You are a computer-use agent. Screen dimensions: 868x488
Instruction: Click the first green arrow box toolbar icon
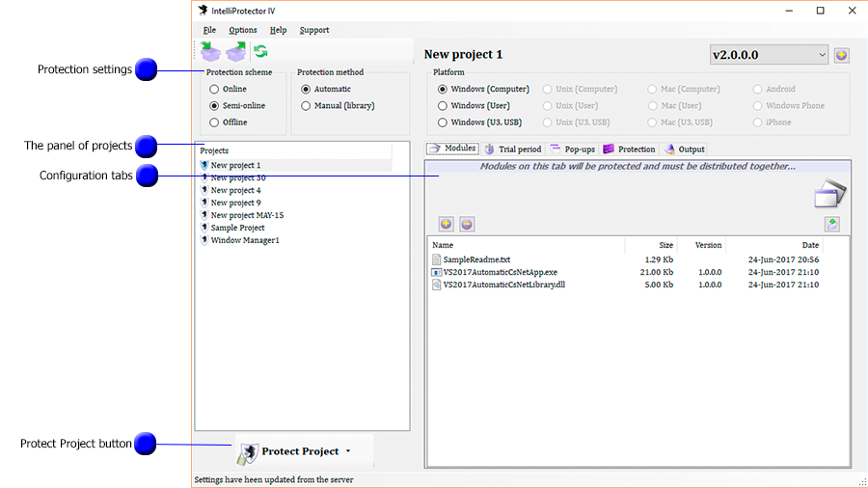pyautogui.click(x=210, y=52)
